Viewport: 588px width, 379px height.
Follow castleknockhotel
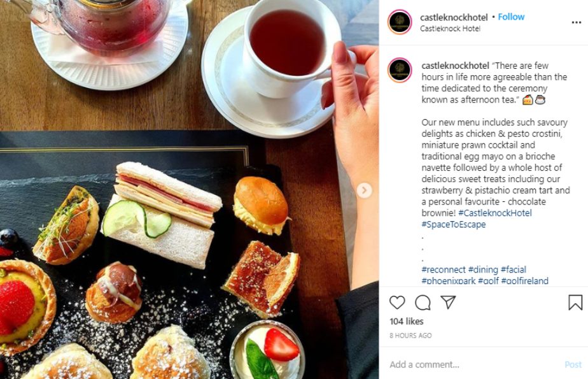coord(511,17)
